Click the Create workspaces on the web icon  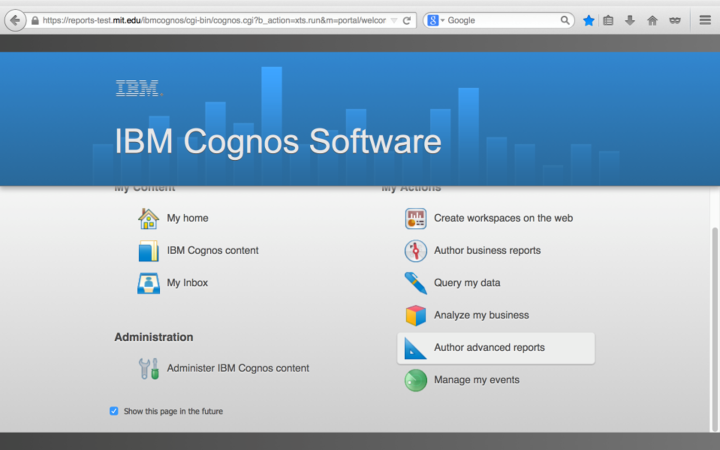tap(415, 218)
